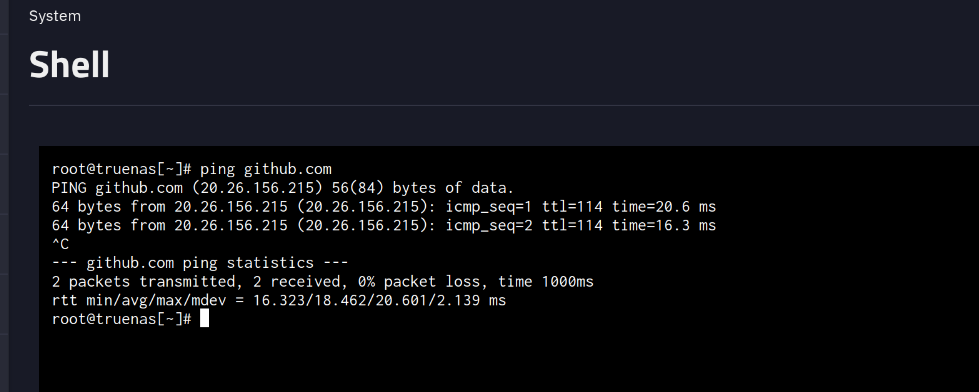The height and width of the screenshot is (392, 979).
Task: Click the System breadcrumb link
Action: tap(55, 16)
